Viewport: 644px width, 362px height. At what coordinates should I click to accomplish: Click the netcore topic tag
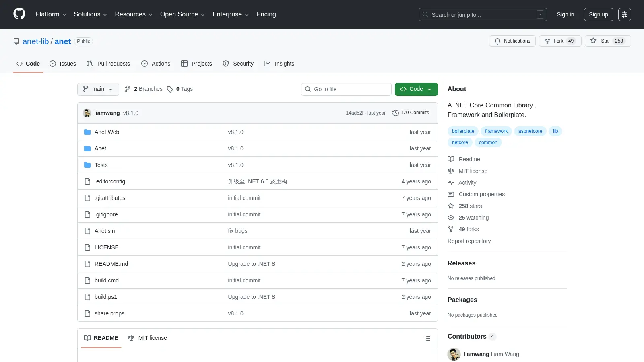tap(460, 142)
